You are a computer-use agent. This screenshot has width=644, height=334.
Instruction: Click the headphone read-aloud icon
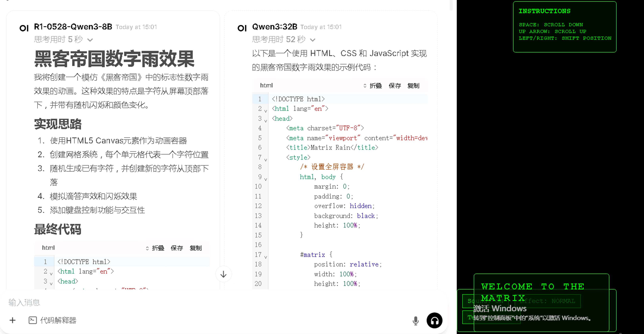tap(434, 320)
